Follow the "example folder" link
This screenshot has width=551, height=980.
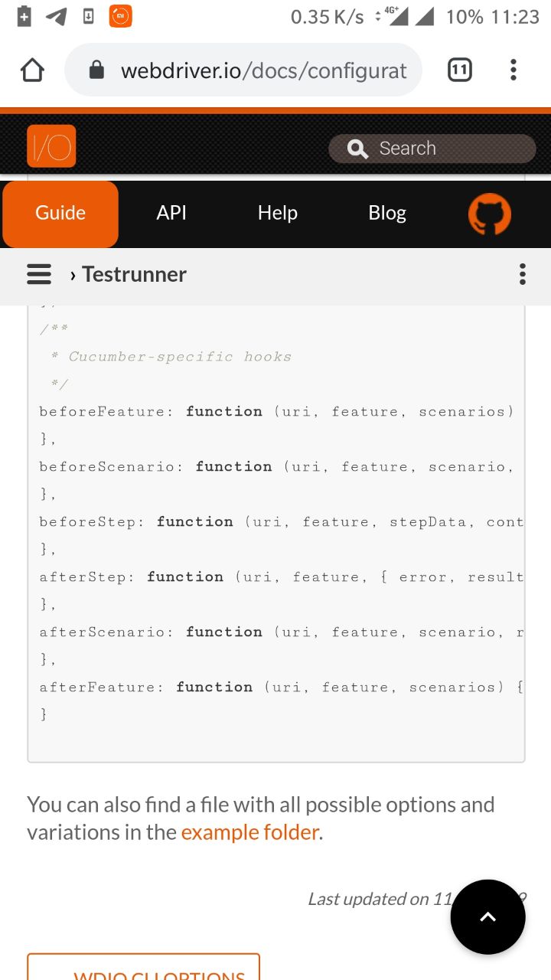click(249, 832)
